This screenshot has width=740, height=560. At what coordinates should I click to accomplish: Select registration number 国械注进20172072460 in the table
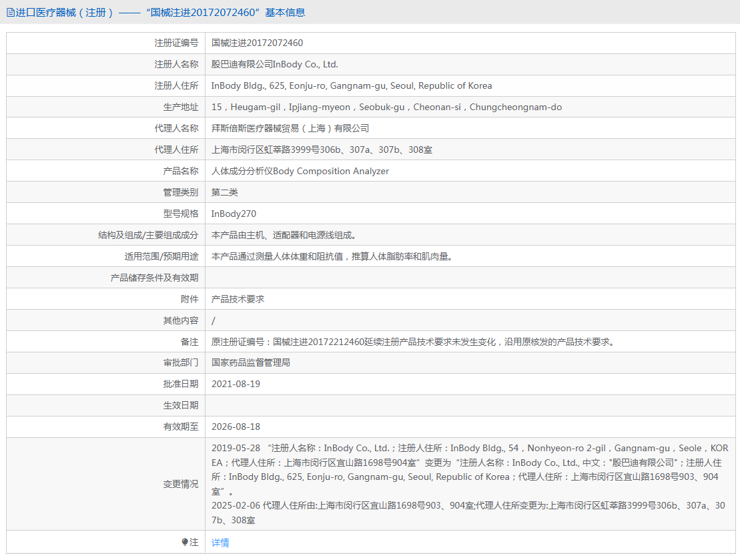pyautogui.click(x=257, y=43)
